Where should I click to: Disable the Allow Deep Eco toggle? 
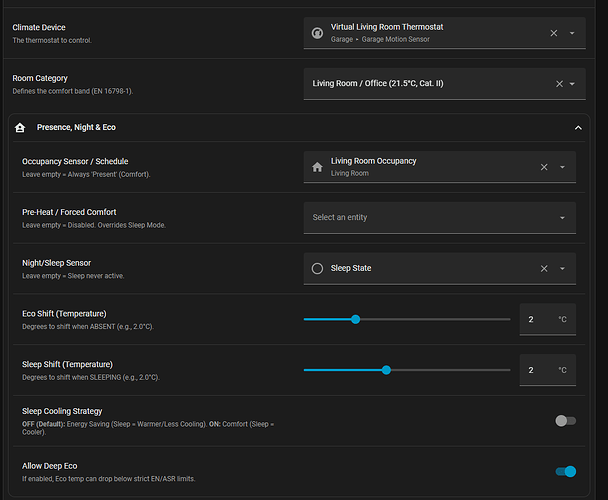pos(565,472)
